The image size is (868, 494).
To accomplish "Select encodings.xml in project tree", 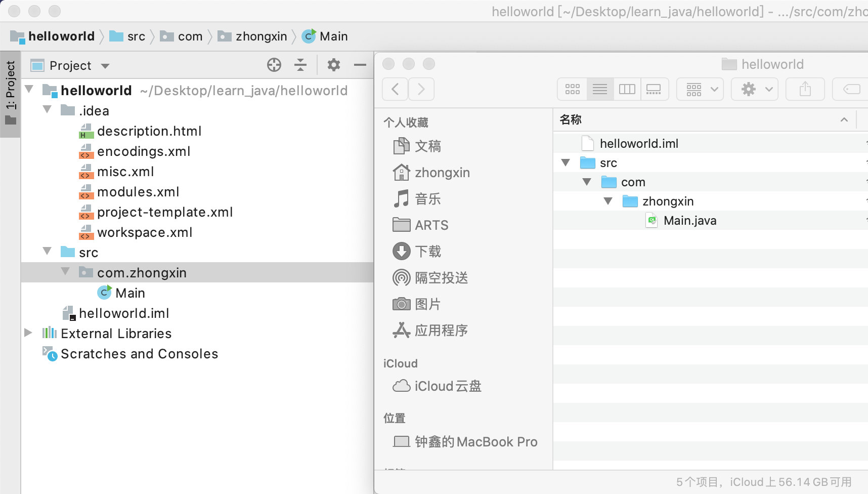I will (x=144, y=151).
